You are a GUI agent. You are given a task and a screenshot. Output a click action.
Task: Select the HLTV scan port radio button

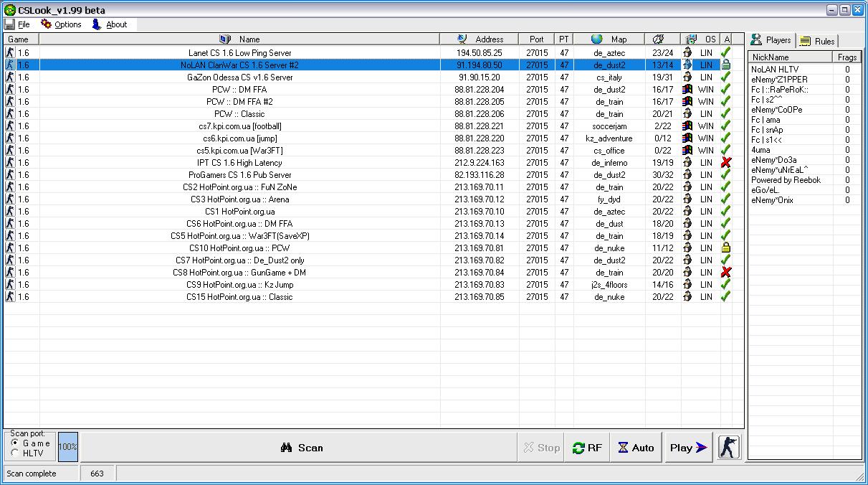tap(15, 453)
